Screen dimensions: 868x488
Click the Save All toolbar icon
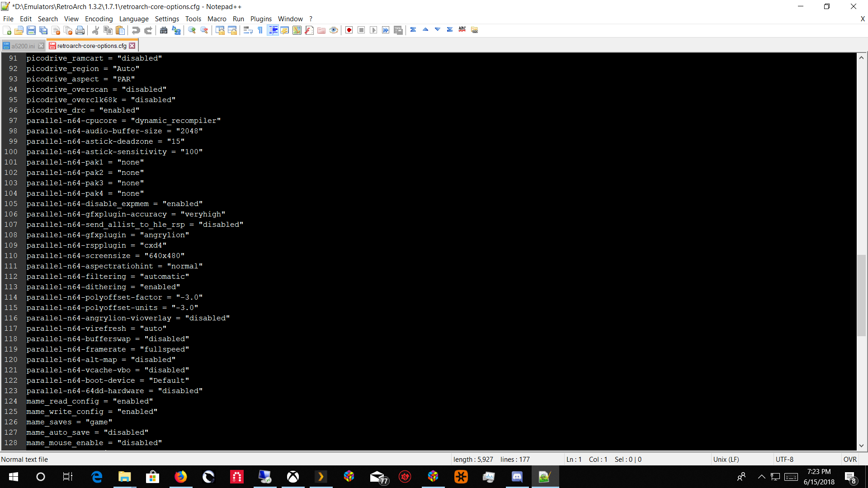click(43, 30)
